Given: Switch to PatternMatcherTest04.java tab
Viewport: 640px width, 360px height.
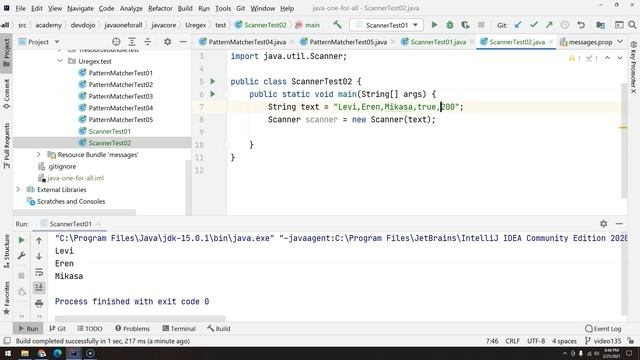Looking at the screenshot, I should pos(247,42).
